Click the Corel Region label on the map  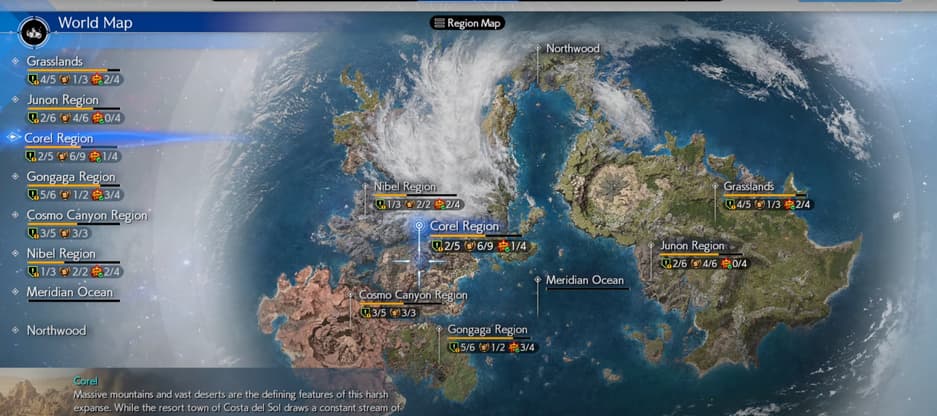(464, 227)
